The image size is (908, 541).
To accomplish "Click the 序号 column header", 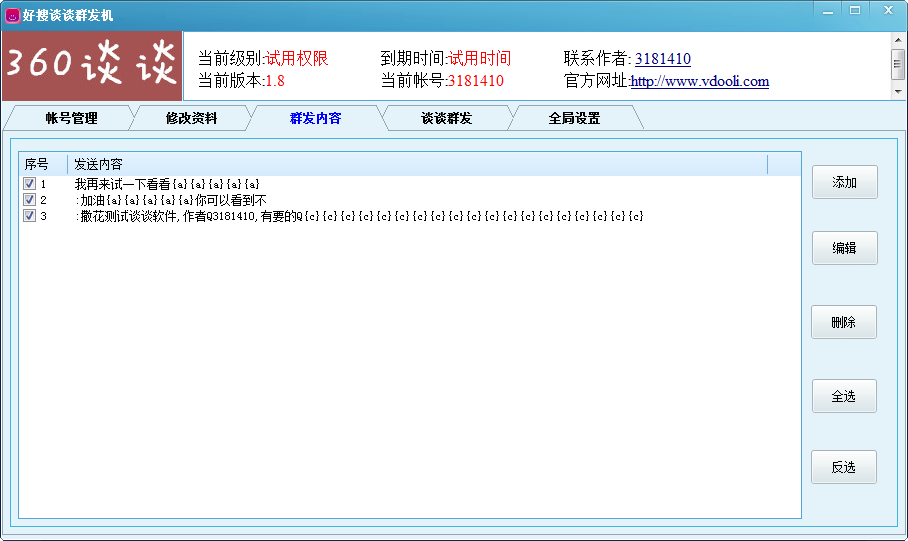I will coord(43,165).
